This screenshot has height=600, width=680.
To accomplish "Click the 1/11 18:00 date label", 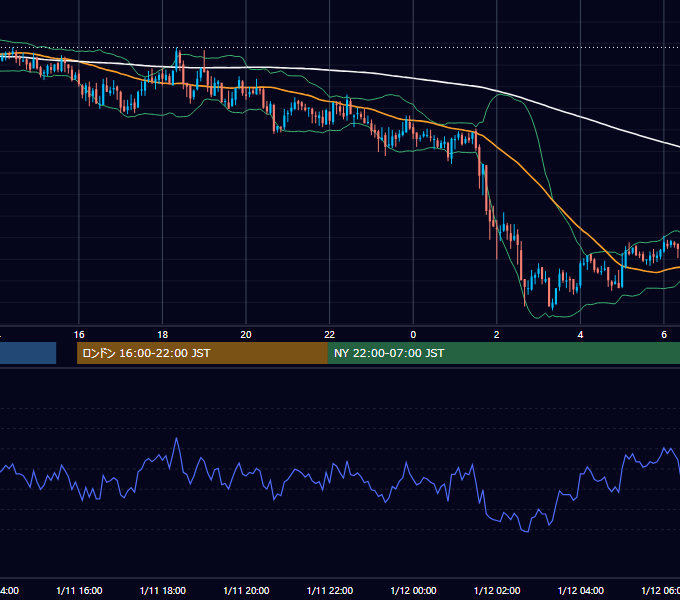I will click(x=163, y=591).
